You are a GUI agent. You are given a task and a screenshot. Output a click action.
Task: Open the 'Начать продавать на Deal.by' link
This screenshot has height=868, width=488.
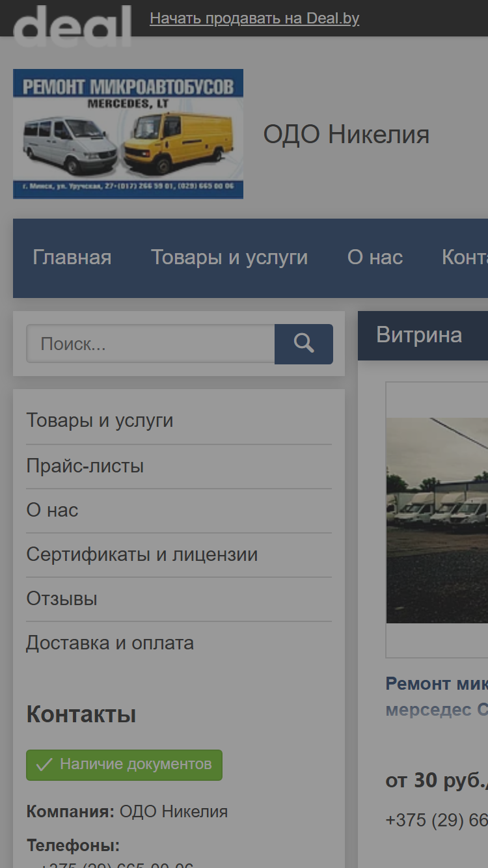(254, 18)
